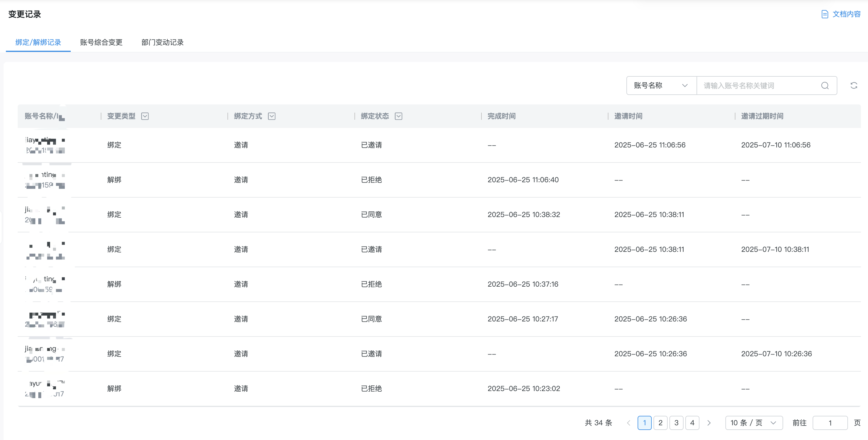Open the 文档内容 link

[x=846, y=14]
